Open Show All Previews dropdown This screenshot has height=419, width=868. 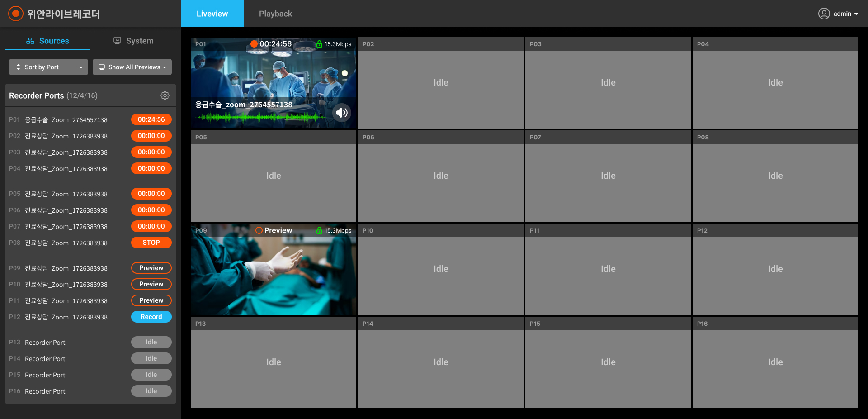[x=132, y=67]
